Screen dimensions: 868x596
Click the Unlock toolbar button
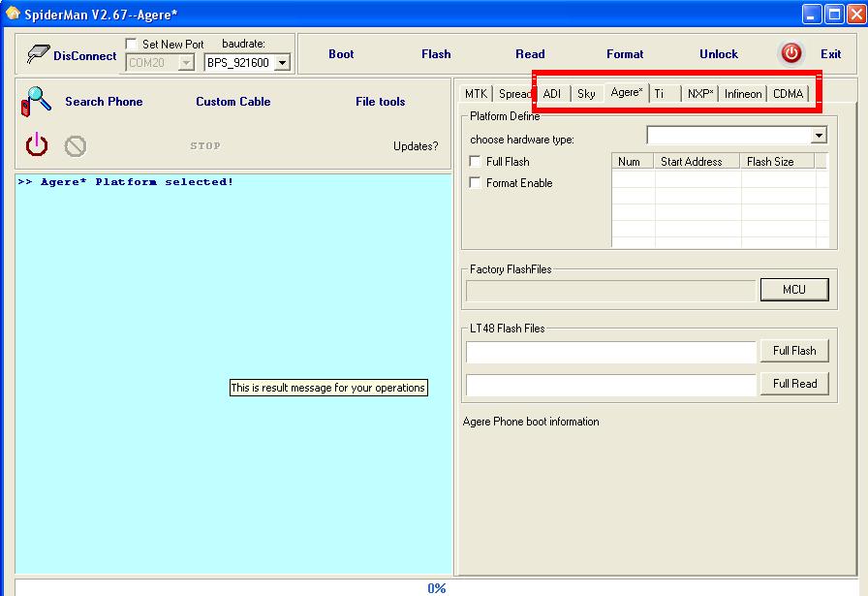718,54
